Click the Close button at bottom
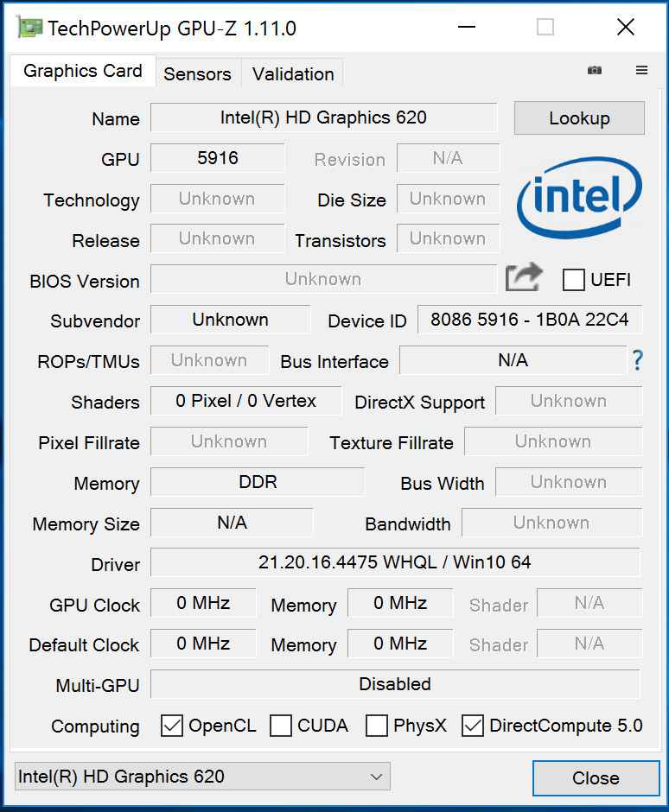 click(596, 777)
